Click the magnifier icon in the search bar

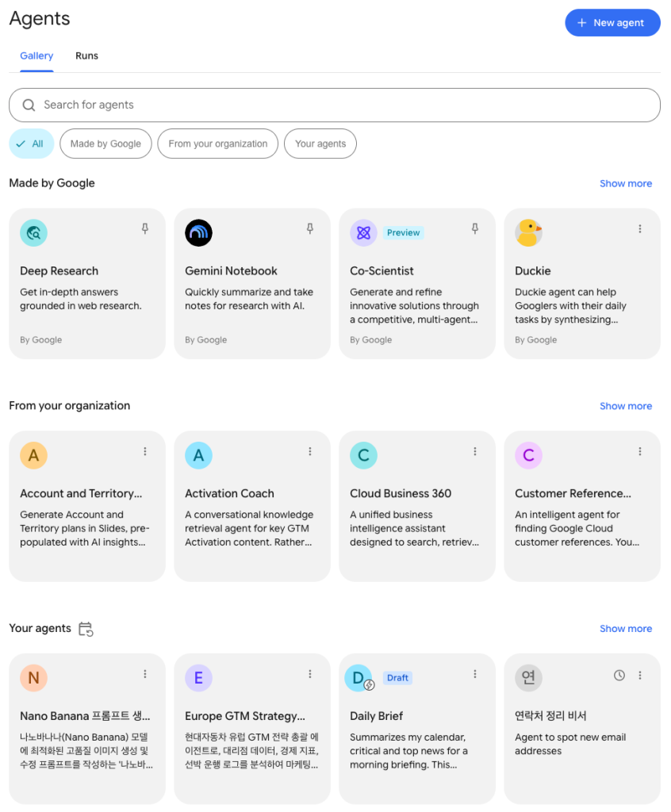click(x=29, y=105)
